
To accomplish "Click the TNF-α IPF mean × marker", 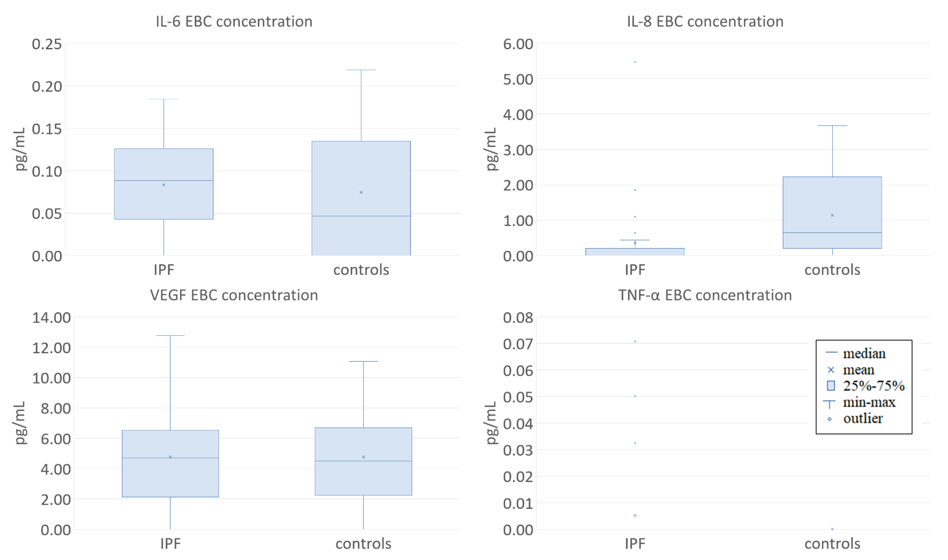I will coord(635,516).
